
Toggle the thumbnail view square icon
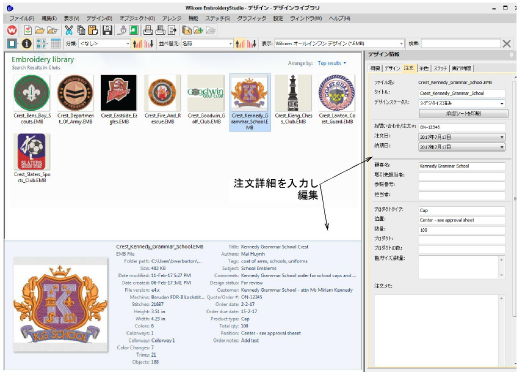pos(12,44)
